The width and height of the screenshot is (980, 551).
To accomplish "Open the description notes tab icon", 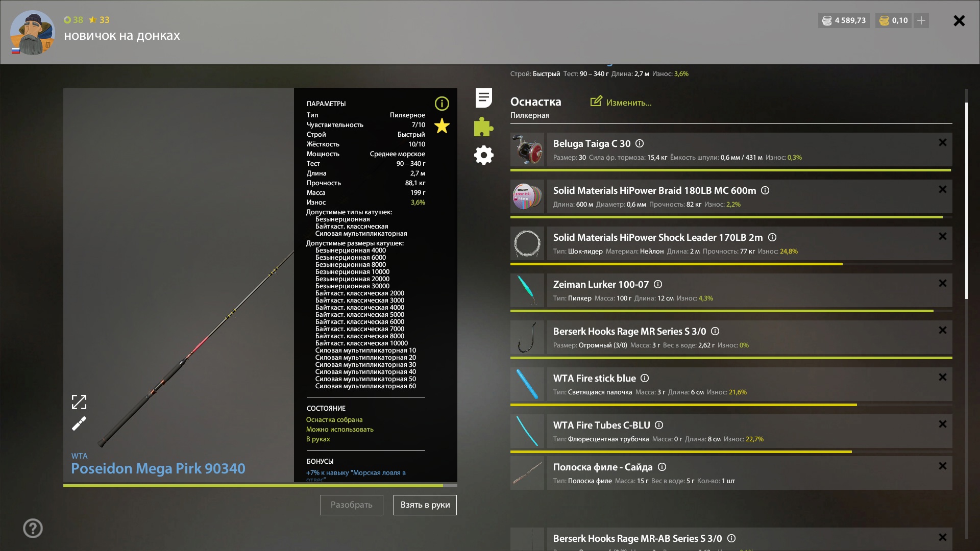I will tap(483, 97).
